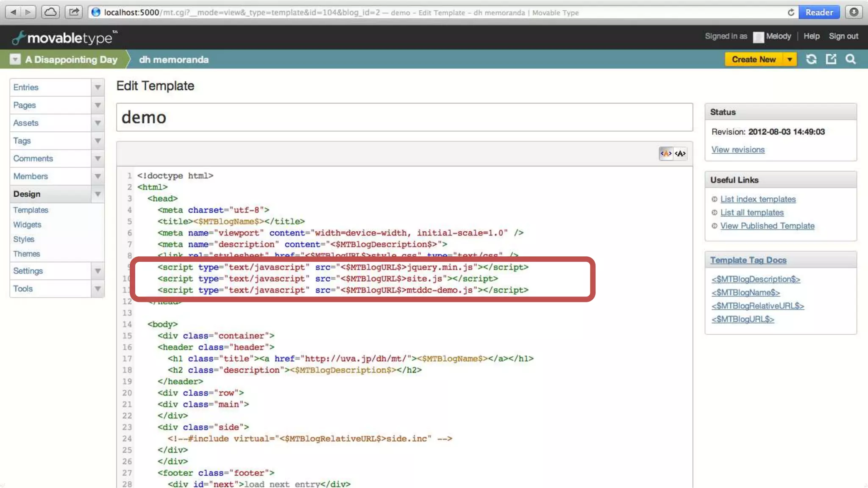Click the downloads icon in browser
The height and width of the screenshot is (488, 868).
point(854,12)
